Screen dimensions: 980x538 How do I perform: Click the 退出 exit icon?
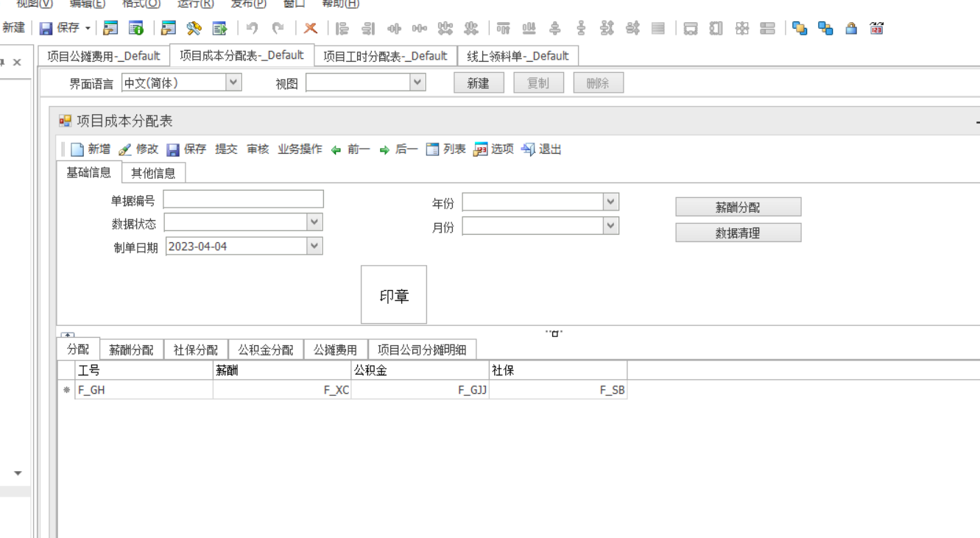pyautogui.click(x=528, y=149)
